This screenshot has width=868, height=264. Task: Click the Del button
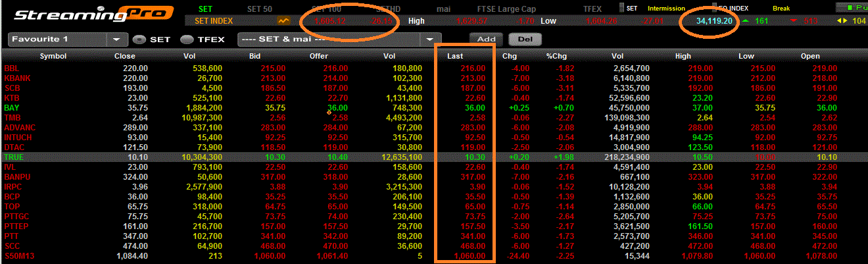pos(525,39)
